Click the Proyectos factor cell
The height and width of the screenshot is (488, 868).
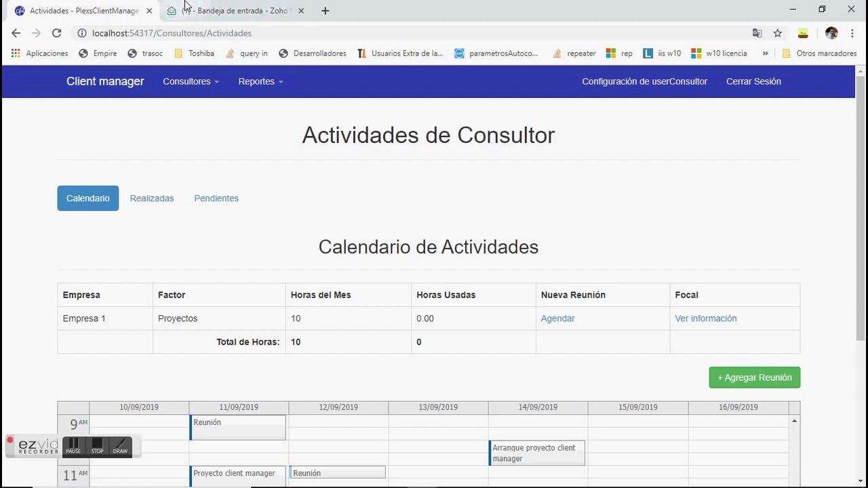point(219,319)
